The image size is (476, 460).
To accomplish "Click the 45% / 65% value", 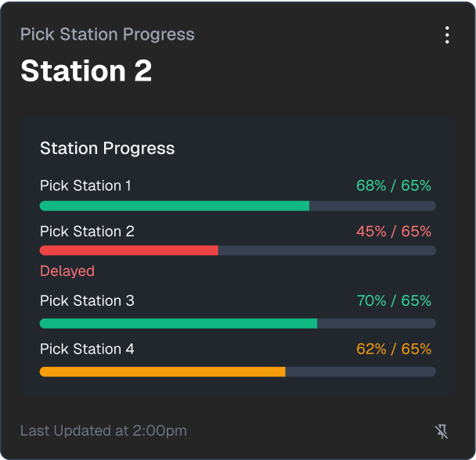I will tap(394, 232).
